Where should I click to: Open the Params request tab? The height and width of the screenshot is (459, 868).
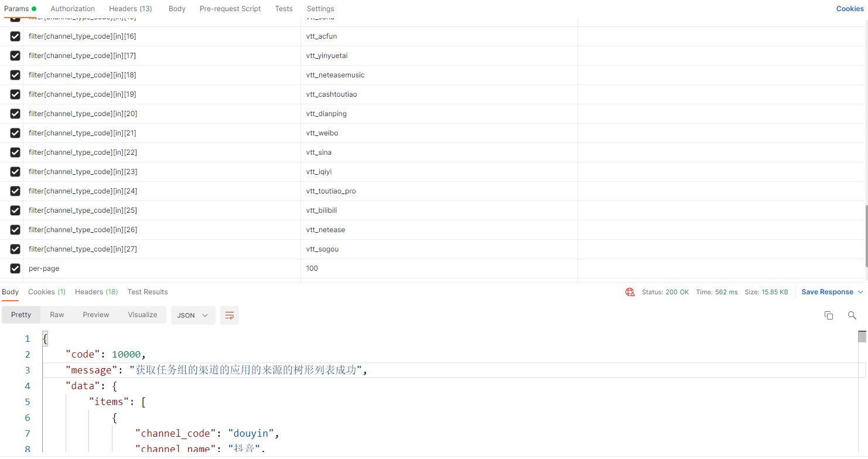(20, 9)
